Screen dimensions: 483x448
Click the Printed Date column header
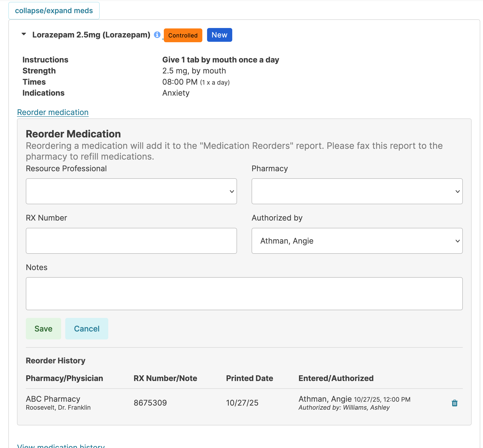point(249,378)
